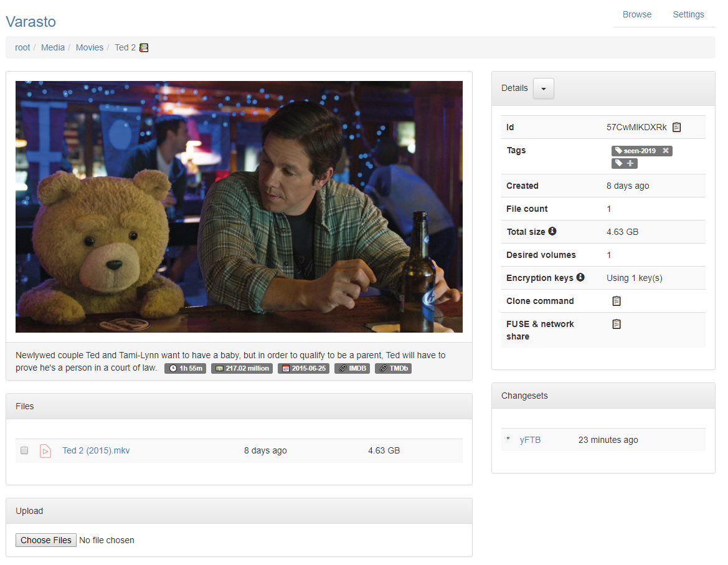Click the 1h 55m runtime badge
This screenshot has height=565, width=728.
click(x=185, y=368)
